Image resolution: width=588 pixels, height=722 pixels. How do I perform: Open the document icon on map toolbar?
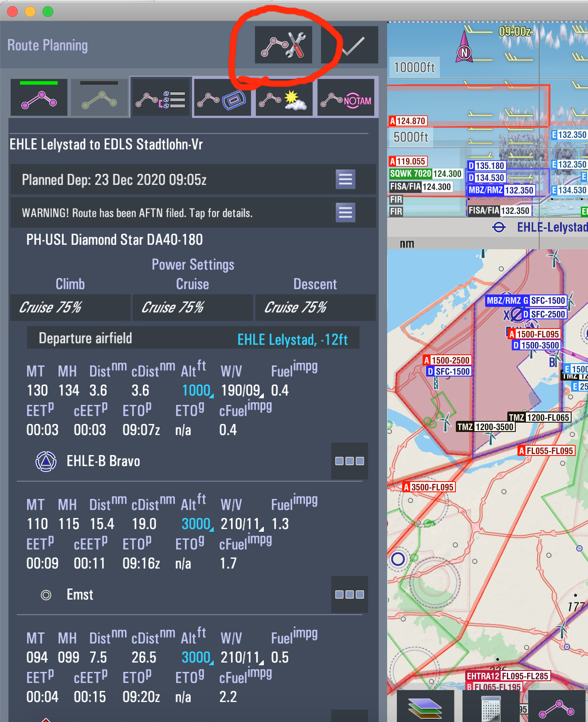click(x=491, y=707)
